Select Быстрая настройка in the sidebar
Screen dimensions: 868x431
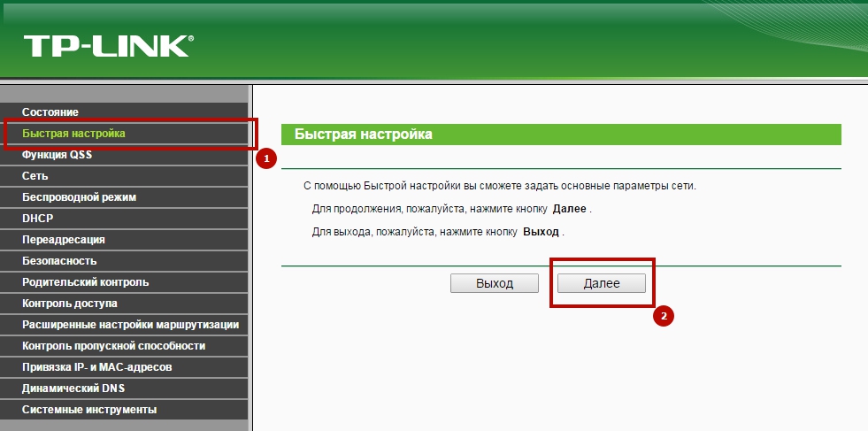73,134
